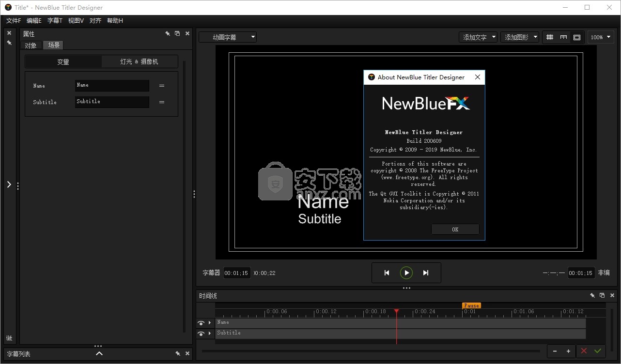The height and width of the screenshot is (364, 621).
Task: Open the 编辑E menu
Action: tap(34, 21)
